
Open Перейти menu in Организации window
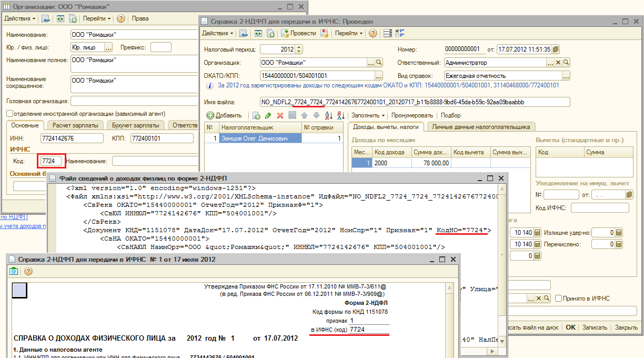96,18
